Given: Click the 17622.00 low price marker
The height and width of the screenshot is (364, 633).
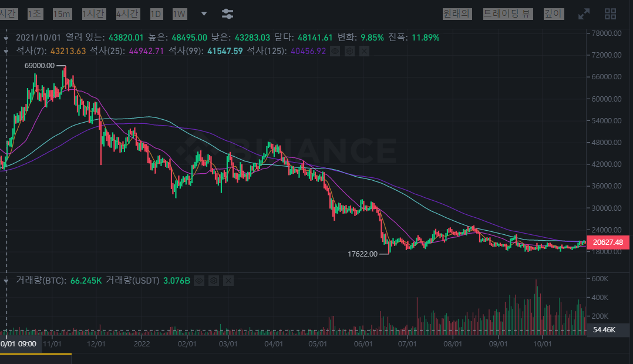Looking at the screenshot, I should tap(362, 254).
